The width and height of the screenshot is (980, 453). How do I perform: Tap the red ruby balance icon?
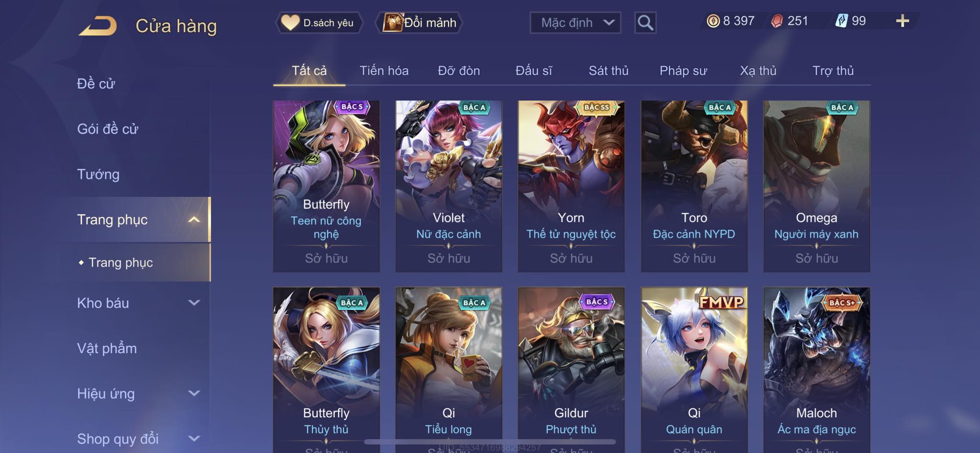click(x=777, y=21)
